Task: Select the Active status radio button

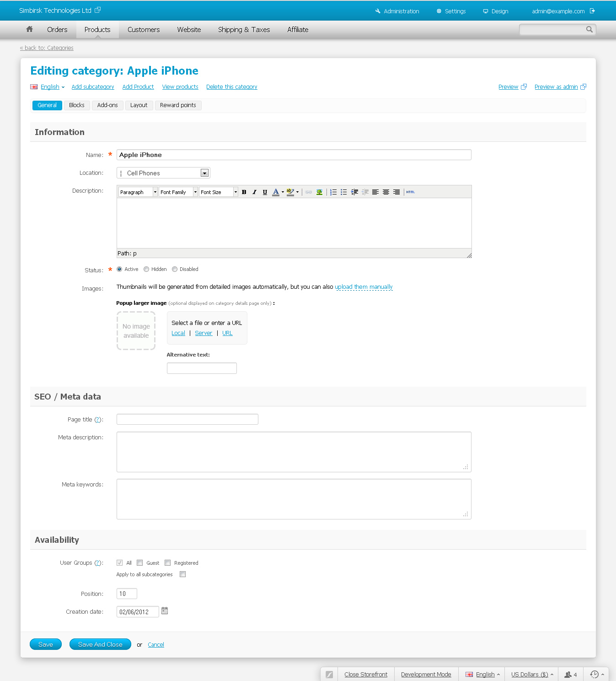Action: 119,269
